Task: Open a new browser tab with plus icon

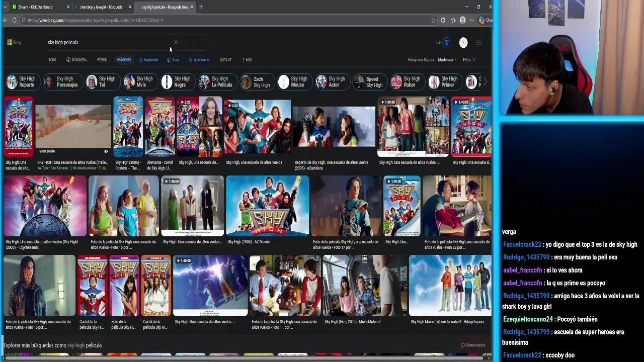Action: point(201,7)
